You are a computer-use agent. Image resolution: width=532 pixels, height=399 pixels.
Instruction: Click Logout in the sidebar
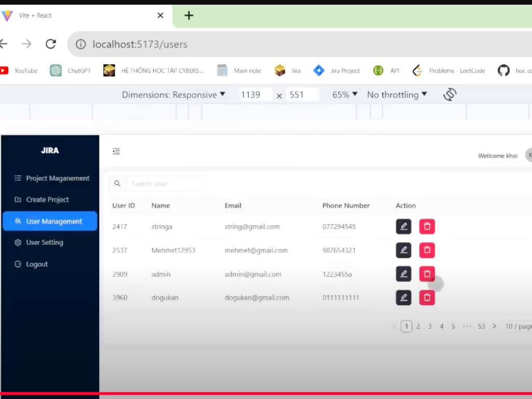pyautogui.click(x=36, y=264)
